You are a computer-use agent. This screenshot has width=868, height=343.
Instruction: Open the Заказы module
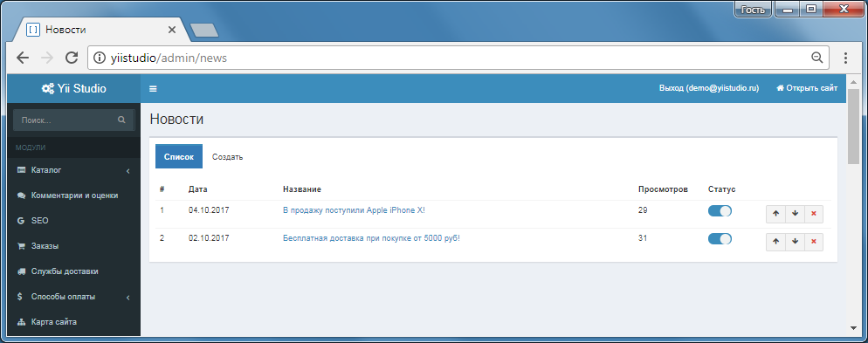74,246
